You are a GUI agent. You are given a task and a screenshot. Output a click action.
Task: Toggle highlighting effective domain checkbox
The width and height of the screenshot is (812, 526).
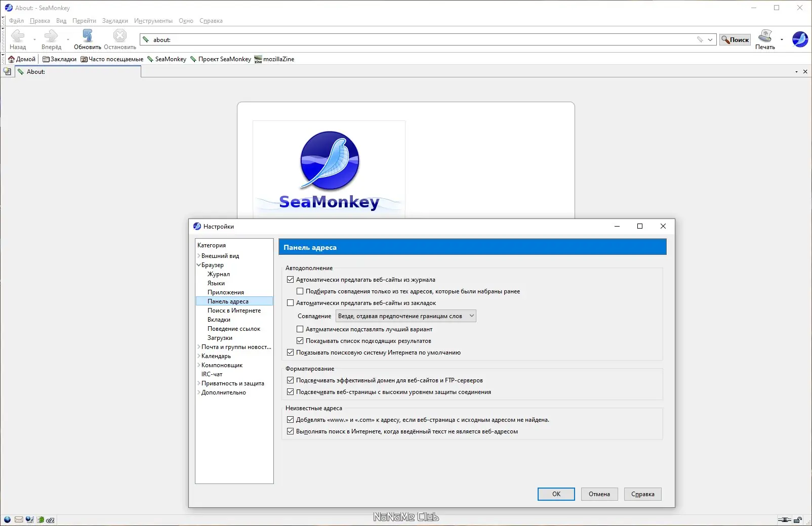pos(290,380)
